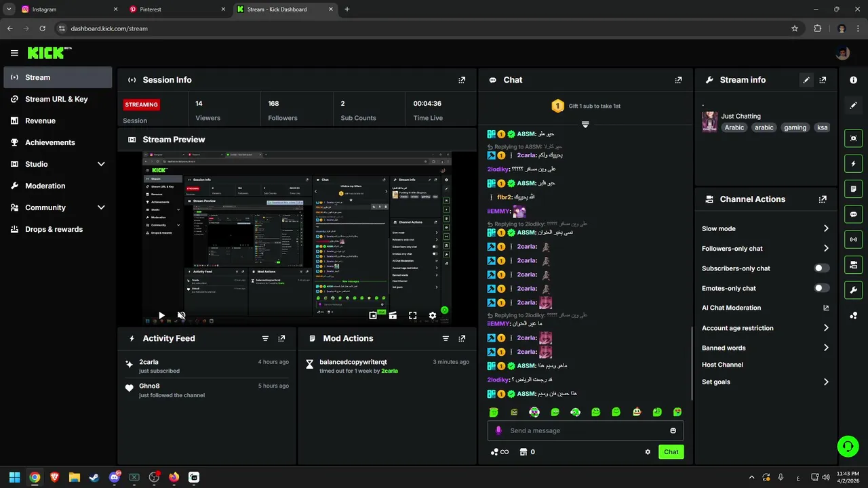
Task: Switch to the Pinterest browser tab
Action: (178, 9)
